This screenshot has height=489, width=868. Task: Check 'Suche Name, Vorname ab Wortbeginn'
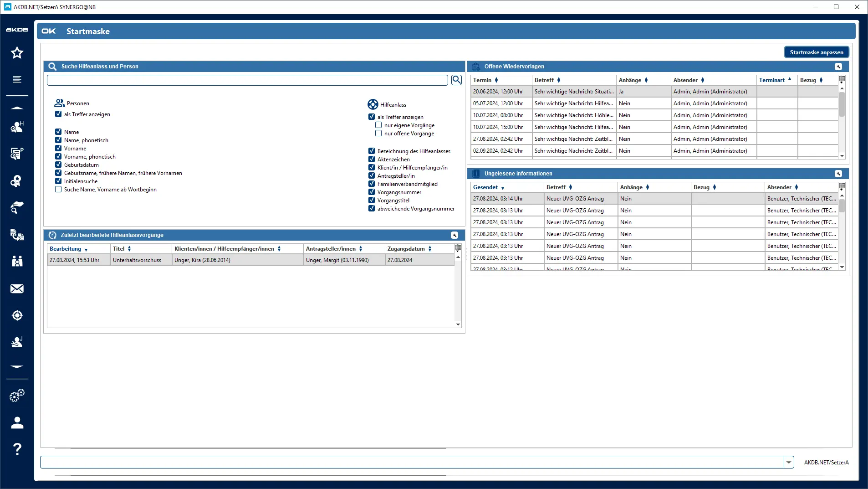[58, 190]
